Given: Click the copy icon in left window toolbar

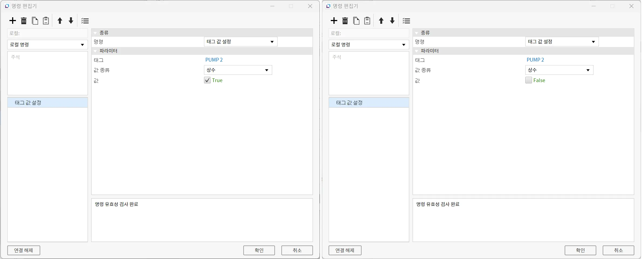Looking at the screenshot, I should click(35, 21).
